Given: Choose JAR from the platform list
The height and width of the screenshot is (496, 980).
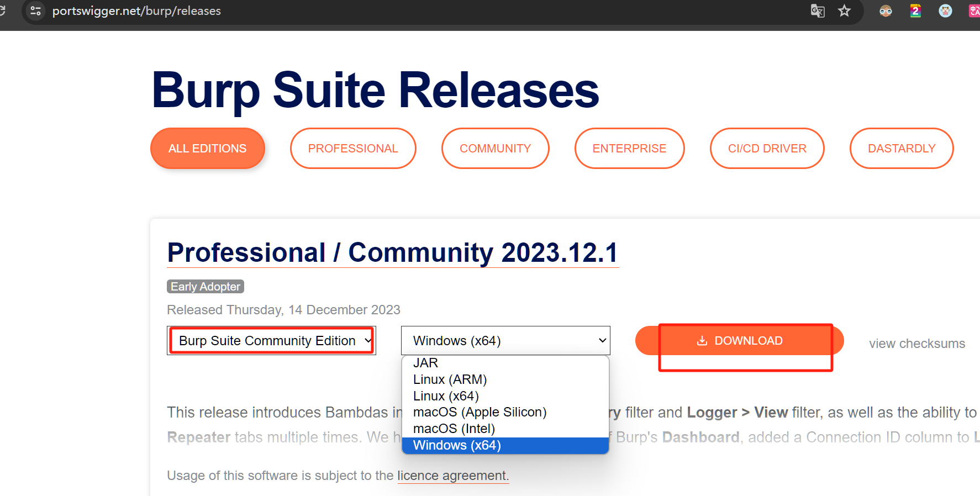Looking at the screenshot, I should (425, 363).
